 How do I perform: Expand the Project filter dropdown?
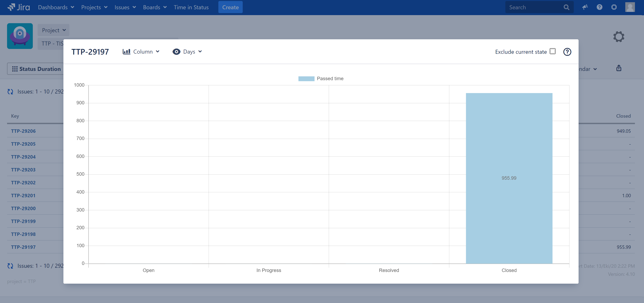[54, 30]
